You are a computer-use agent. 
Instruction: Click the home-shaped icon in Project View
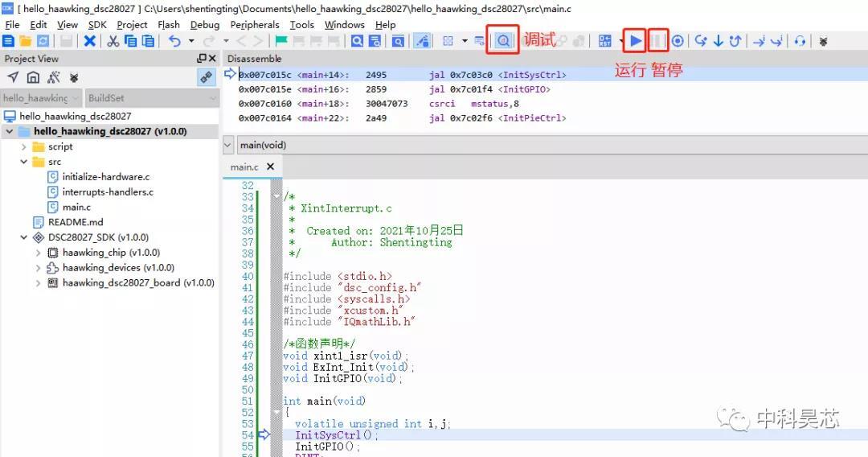(33, 77)
